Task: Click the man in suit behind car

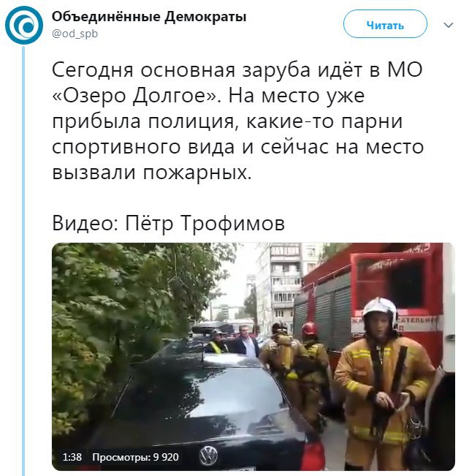Action: [247, 341]
